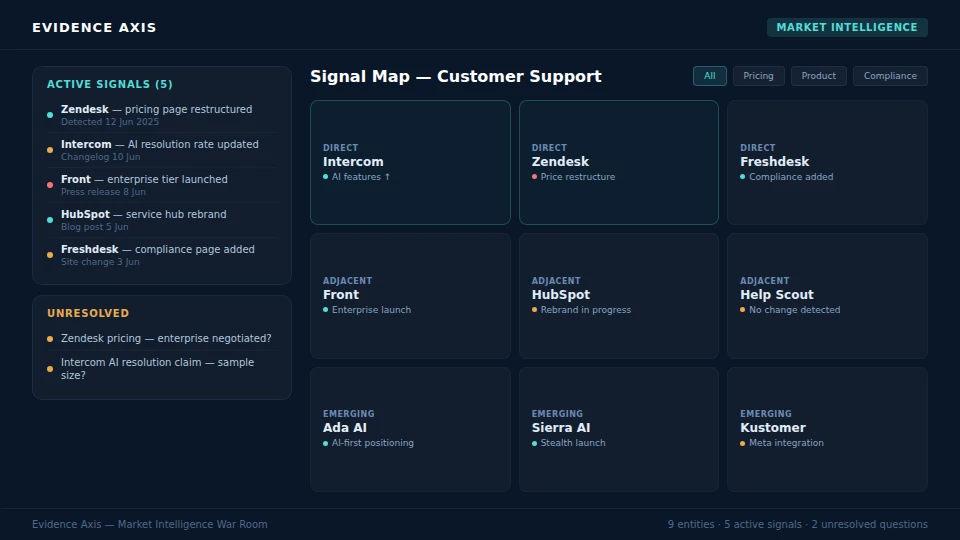Open the Kustomer emerging card

827,429
